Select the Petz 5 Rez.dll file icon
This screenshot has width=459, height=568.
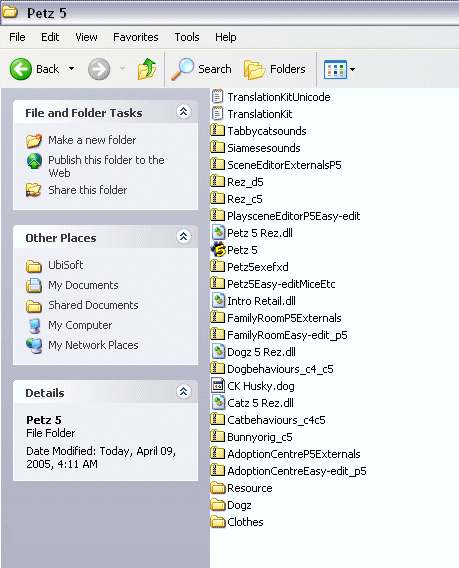tap(218, 233)
